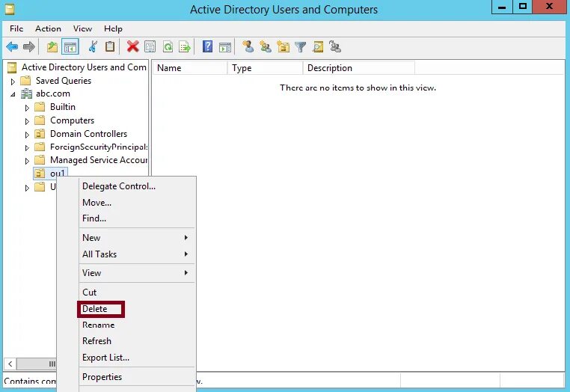570x392 pixels.
Task: Click the funnel Filter Options toolbar icon
Action: coord(301,47)
